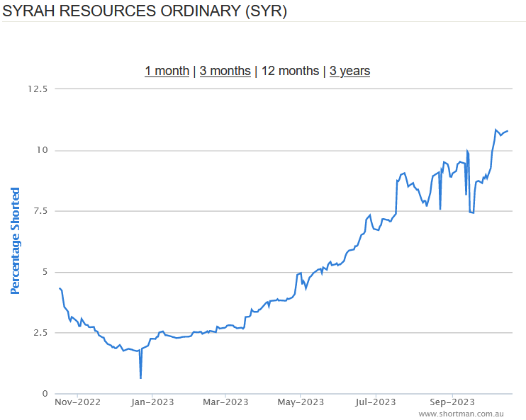
Task: Click the 7.5 y-axis tick label
Action: (x=38, y=211)
